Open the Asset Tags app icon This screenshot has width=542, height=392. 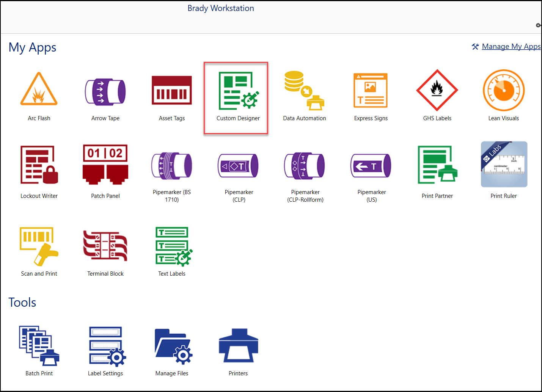tap(171, 90)
